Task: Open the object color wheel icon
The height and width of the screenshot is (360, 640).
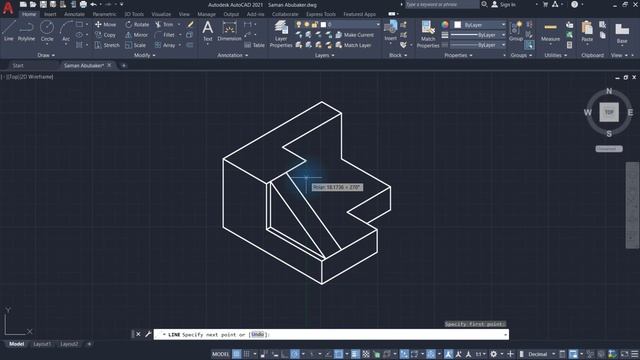Action: pyautogui.click(x=445, y=25)
